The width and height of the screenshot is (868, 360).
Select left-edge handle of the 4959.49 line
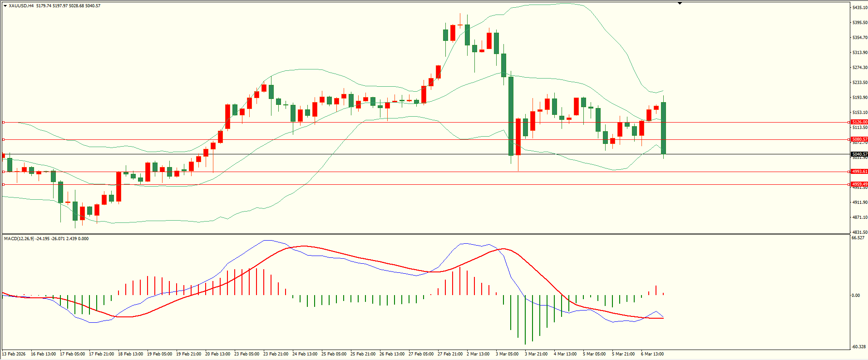(x=4, y=184)
